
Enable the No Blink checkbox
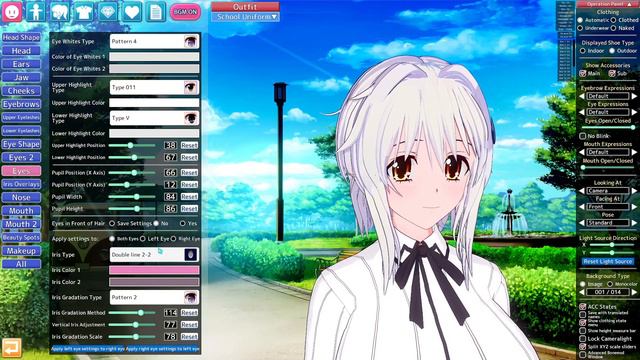click(x=583, y=136)
